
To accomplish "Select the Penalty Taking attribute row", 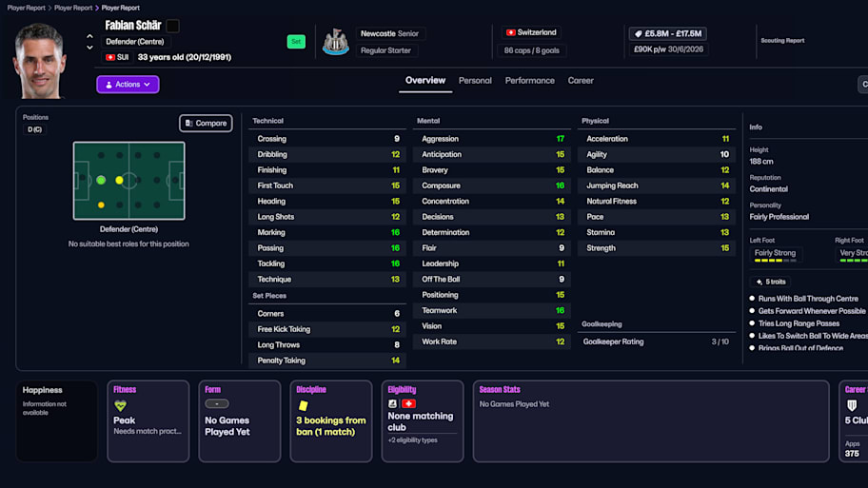I will pos(327,361).
